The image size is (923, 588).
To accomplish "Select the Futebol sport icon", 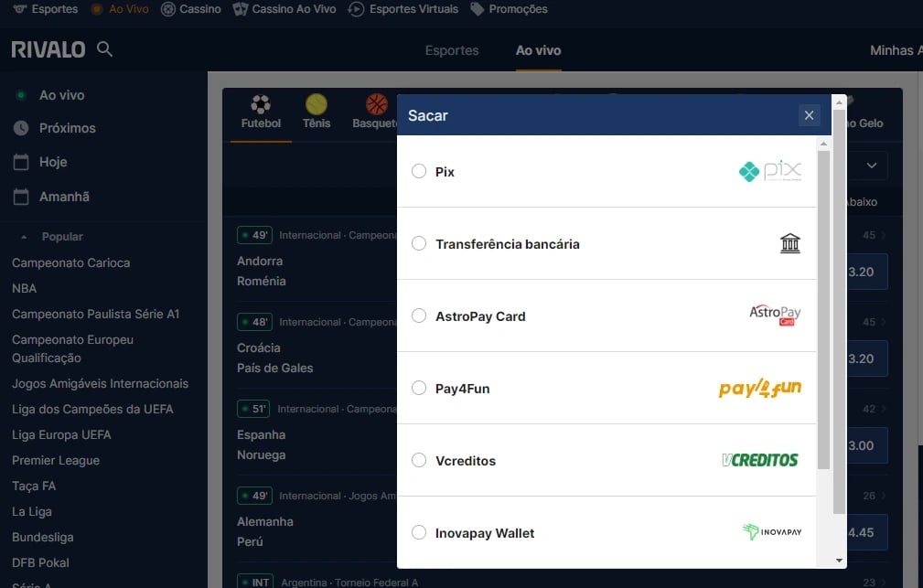I will coord(261,104).
